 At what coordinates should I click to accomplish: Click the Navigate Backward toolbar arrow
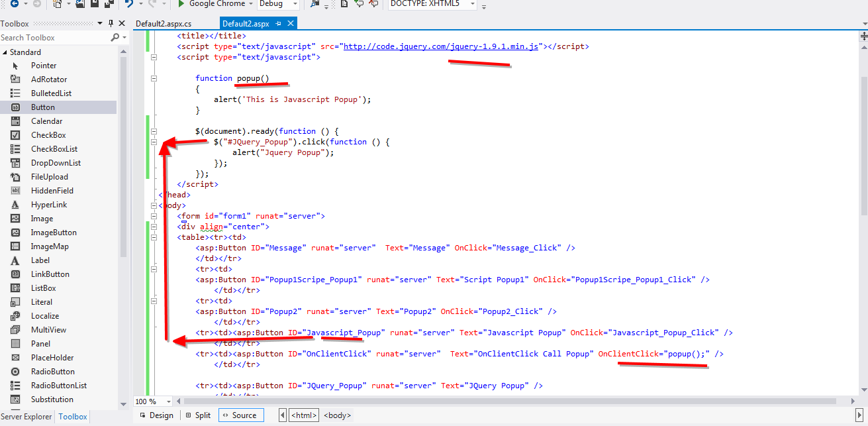coord(13,4)
